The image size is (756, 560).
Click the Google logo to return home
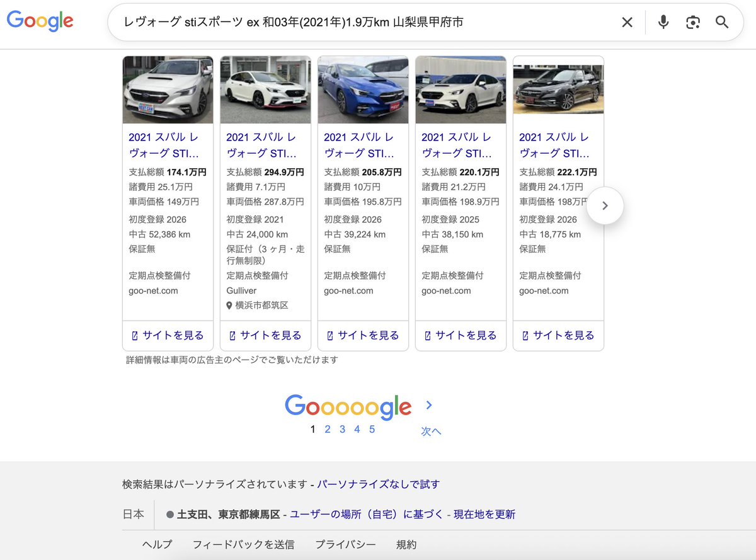(40, 21)
